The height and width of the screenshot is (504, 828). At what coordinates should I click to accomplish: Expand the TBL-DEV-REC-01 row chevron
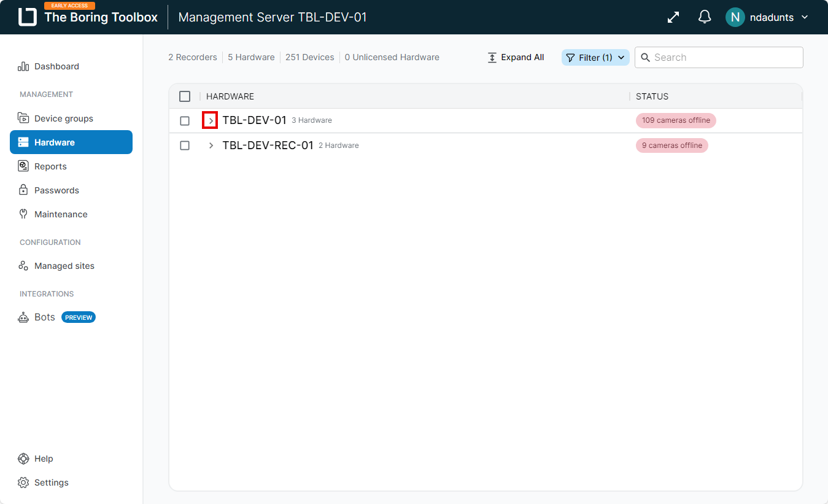211,145
